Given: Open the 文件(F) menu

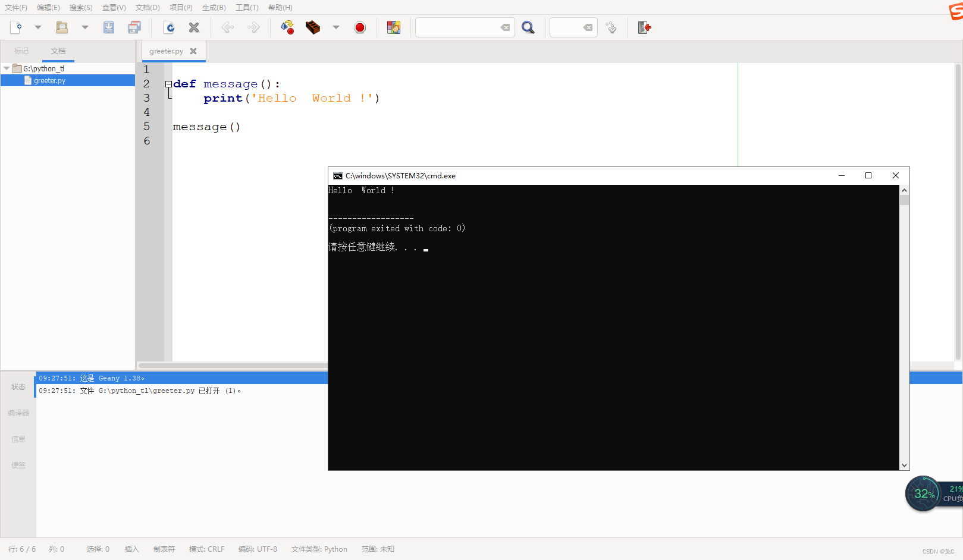Looking at the screenshot, I should pyautogui.click(x=16, y=8).
